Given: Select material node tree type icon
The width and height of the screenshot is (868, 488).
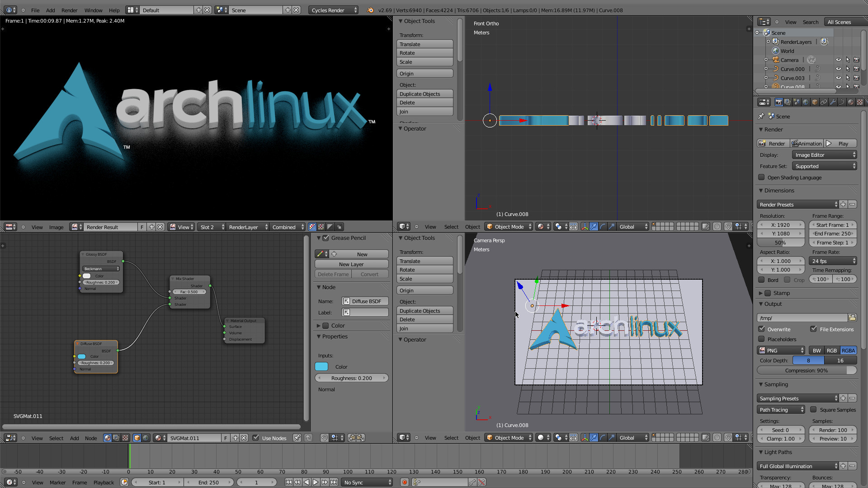Looking at the screenshot, I should point(107,438).
